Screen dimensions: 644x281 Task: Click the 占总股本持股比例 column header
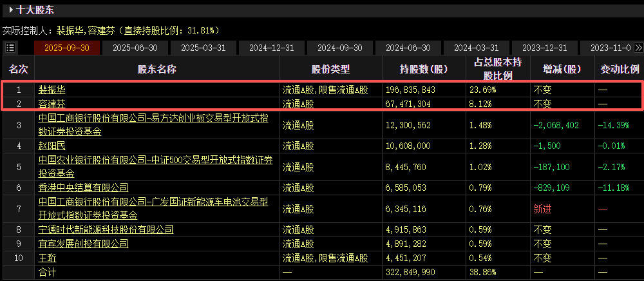coord(498,69)
